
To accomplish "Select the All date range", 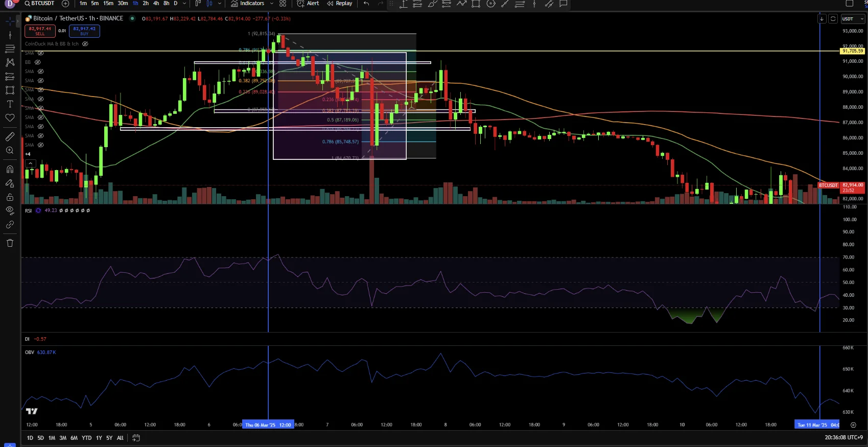I will (x=120, y=438).
